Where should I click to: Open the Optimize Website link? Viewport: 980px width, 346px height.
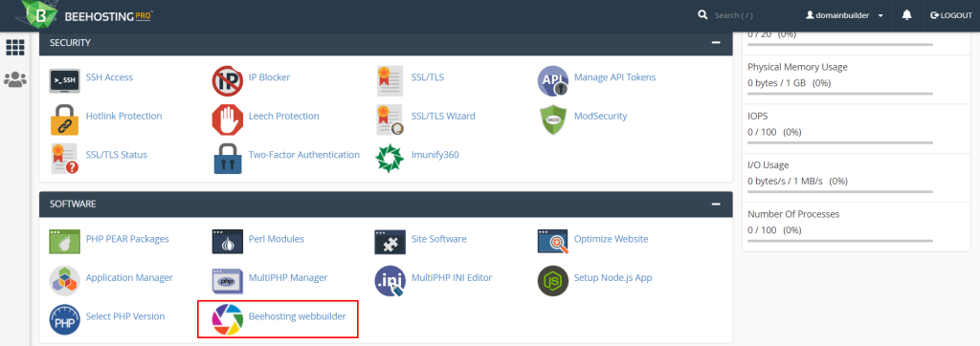coord(612,239)
